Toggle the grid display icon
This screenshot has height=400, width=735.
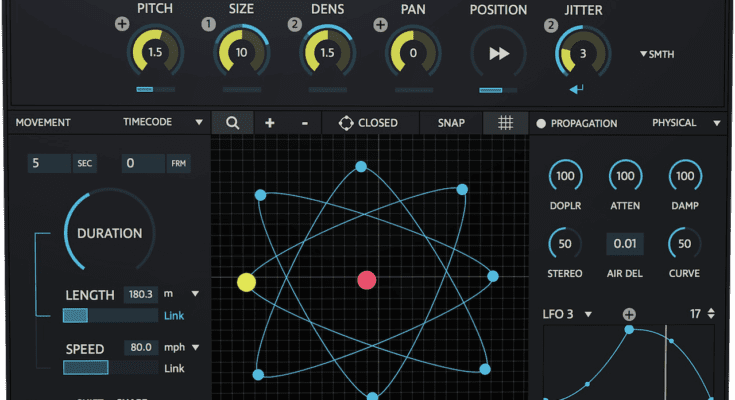coord(506,123)
